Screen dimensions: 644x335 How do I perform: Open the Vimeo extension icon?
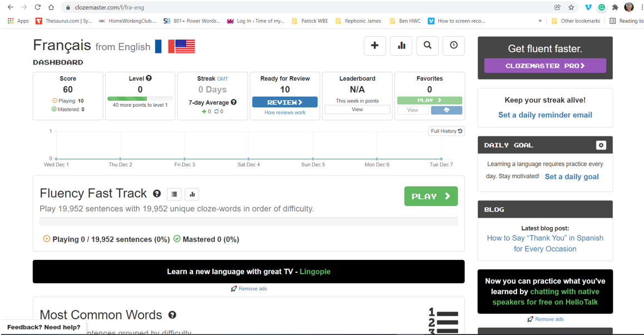pos(588,7)
